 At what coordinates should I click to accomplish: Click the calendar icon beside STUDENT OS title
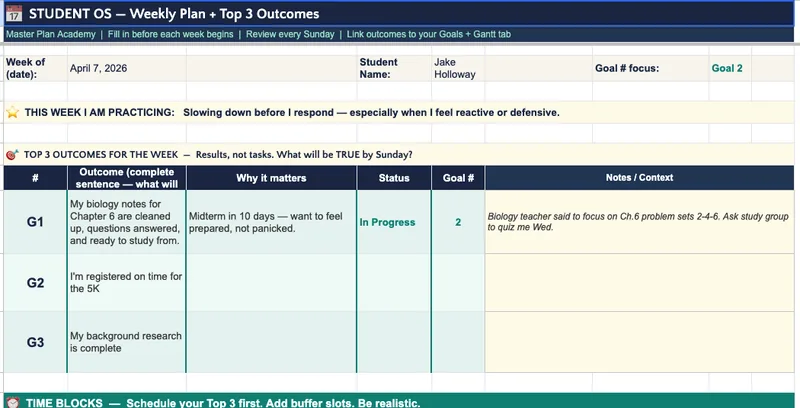[14, 14]
